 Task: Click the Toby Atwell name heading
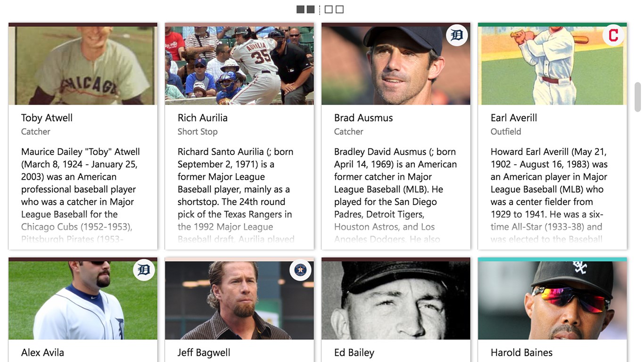coord(47,118)
